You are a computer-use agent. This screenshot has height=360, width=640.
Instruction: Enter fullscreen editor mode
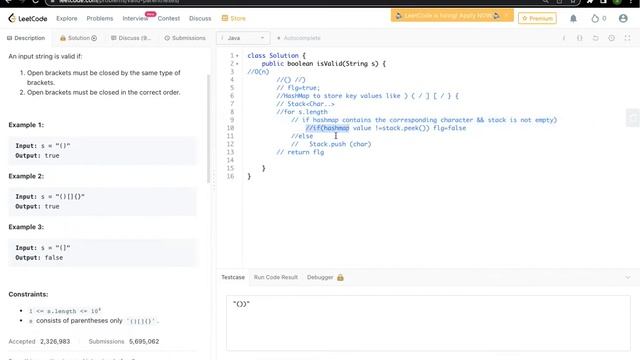[627, 38]
